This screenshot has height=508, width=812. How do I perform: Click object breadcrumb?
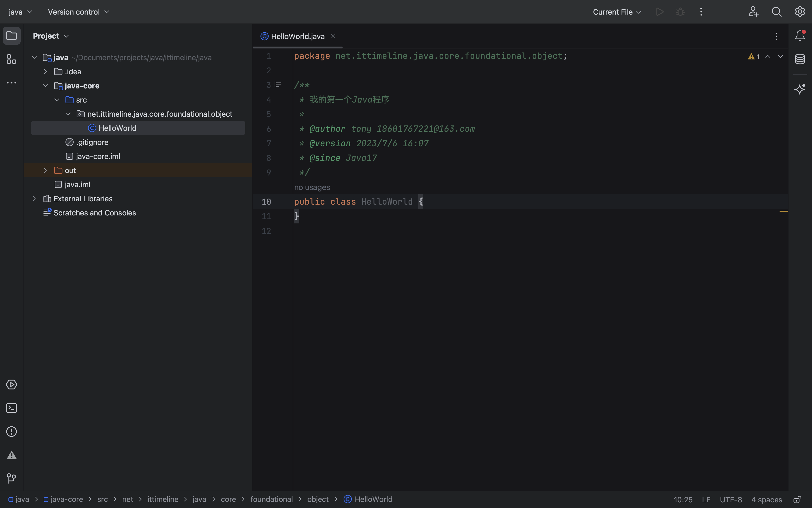click(x=318, y=499)
